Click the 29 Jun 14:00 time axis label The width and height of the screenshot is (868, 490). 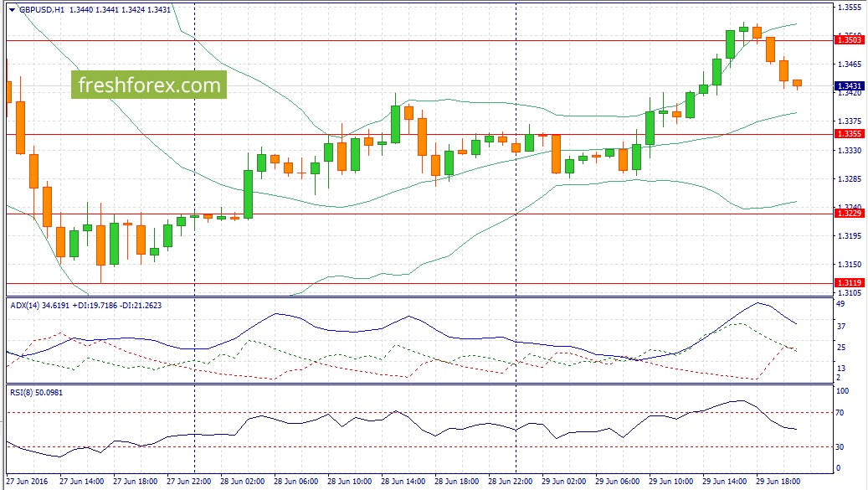pos(725,482)
